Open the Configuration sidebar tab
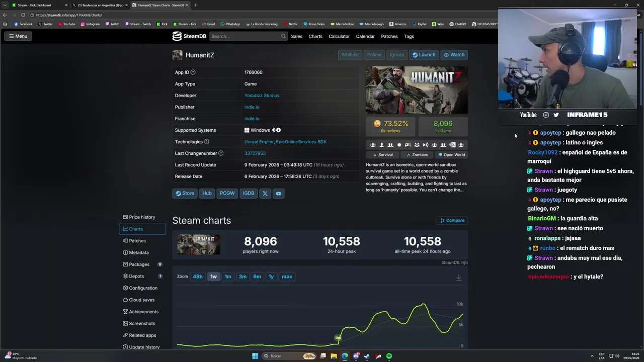Image resolution: width=644 pixels, height=362 pixels. coord(142,288)
